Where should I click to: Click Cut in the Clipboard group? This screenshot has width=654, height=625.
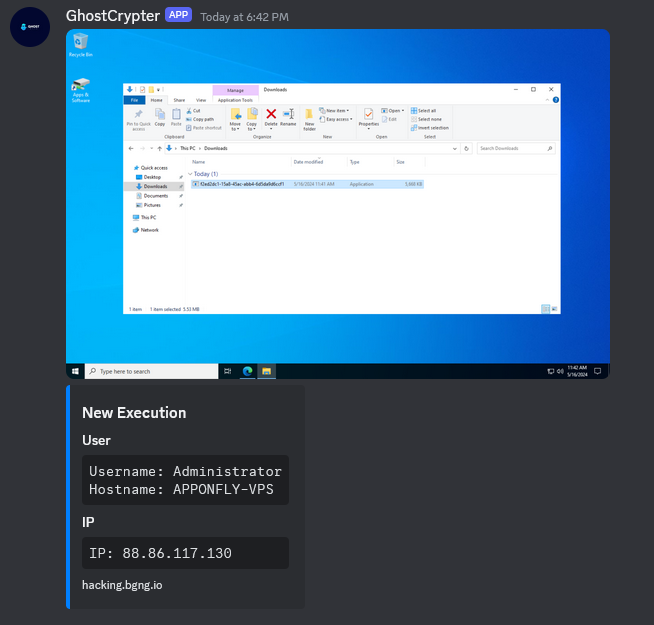(194, 111)
